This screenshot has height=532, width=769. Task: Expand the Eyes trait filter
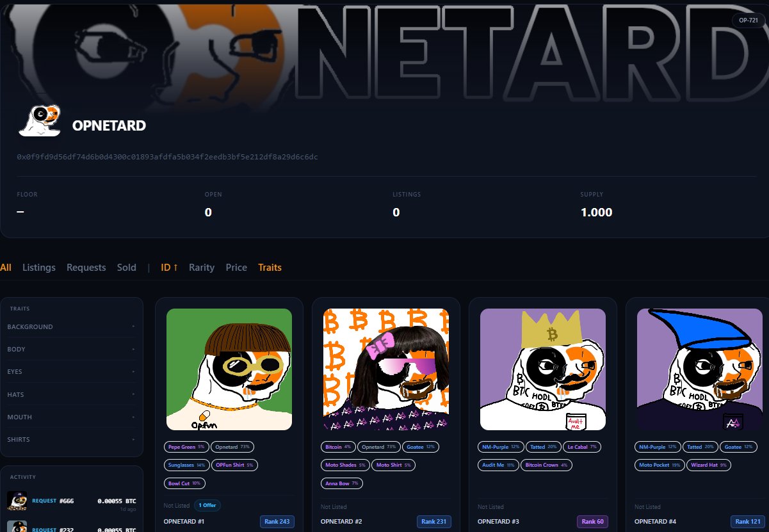pyautogui.click(x=72, y=372)
